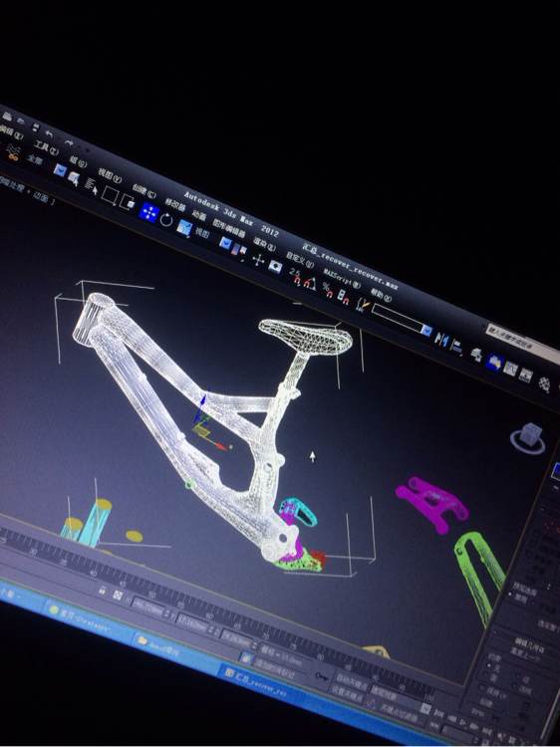Click the 设置关键点 Set Key button
The height and width of the screenshot is (747, 560).
click(x=347, y=694)
